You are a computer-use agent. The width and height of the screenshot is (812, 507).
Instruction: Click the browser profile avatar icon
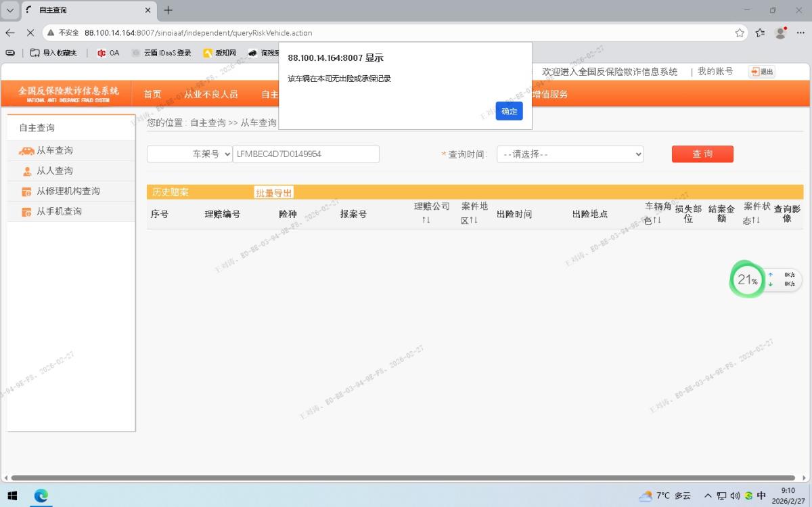pyautogui.click(x=780, y=32)
